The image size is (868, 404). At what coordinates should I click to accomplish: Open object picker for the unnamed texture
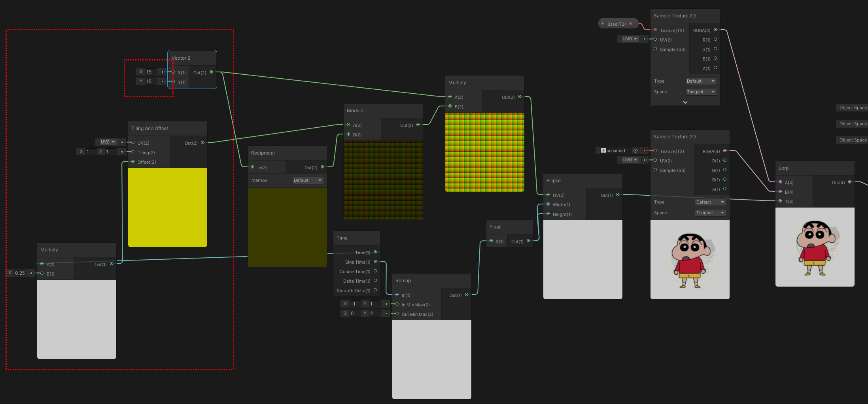[x=635, y=151]
